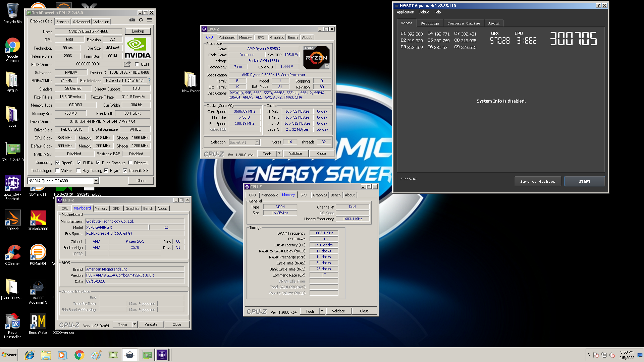Click Save to desktop in Aquamark3
644x362 pixels.
tap(538, 181)
